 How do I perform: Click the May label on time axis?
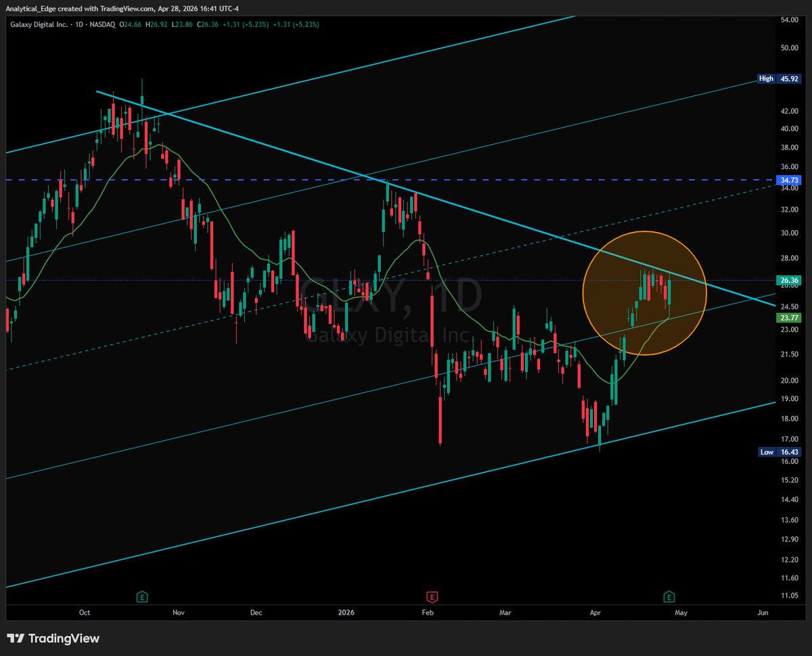pos(681,613)
